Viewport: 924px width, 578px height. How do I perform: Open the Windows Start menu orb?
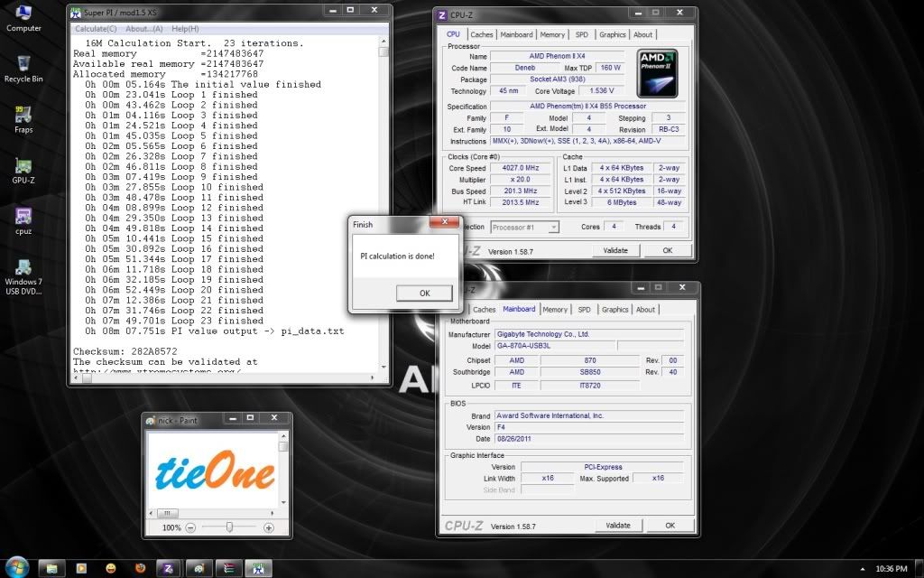16,567
